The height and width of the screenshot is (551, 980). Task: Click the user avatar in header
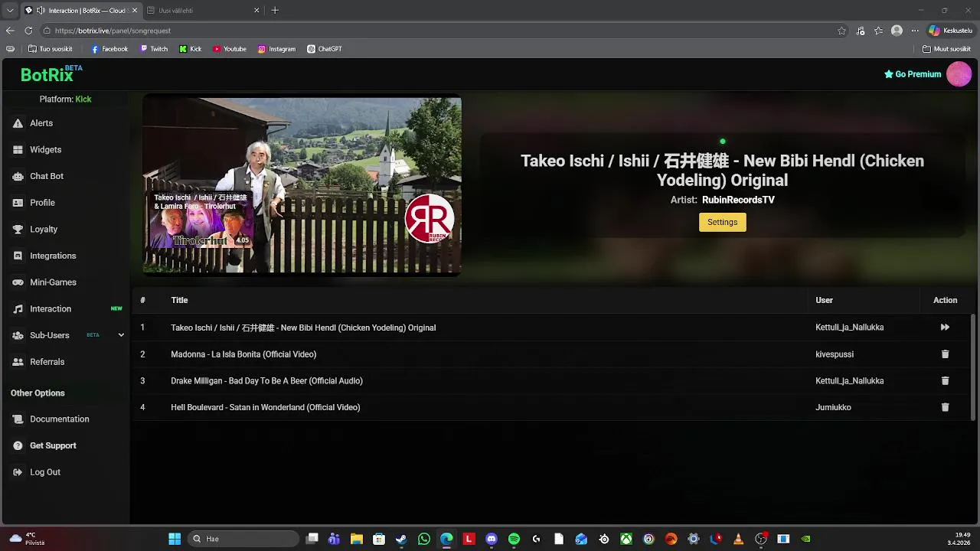coord(959,74)
